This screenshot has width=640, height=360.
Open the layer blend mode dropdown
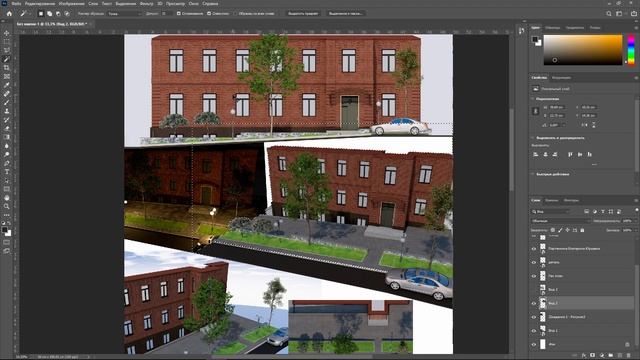[560, 221]
